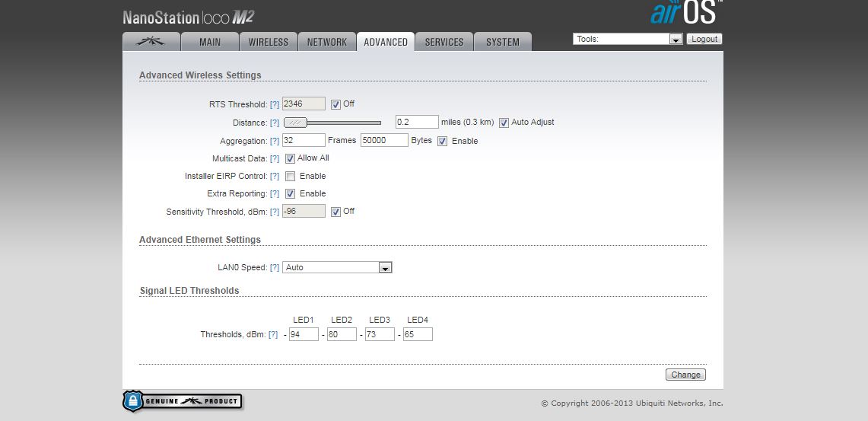Open help link for Distance

[275, 123]
